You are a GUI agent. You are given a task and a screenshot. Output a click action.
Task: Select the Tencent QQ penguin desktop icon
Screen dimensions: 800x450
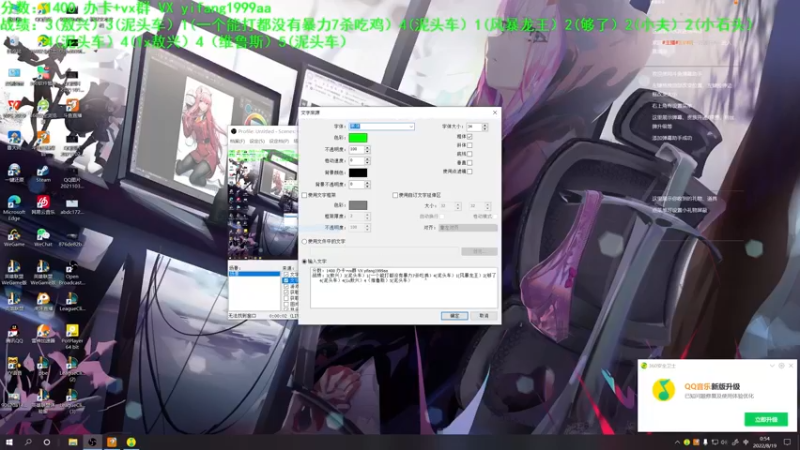click(14, 334)
